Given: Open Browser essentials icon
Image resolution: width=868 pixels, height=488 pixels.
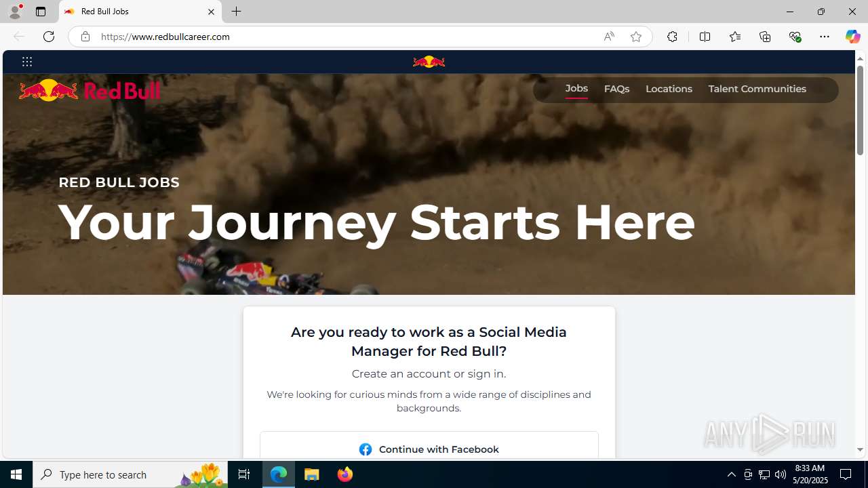Looking at the screenshot, I should pyautogui.click(x=795, y=37).
